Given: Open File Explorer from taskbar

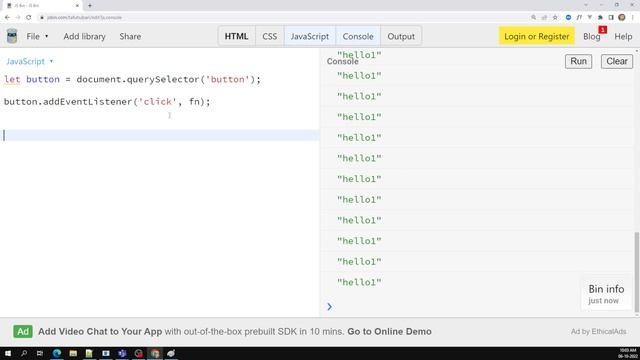Looking at the screenshot, I should click(73, 353).
